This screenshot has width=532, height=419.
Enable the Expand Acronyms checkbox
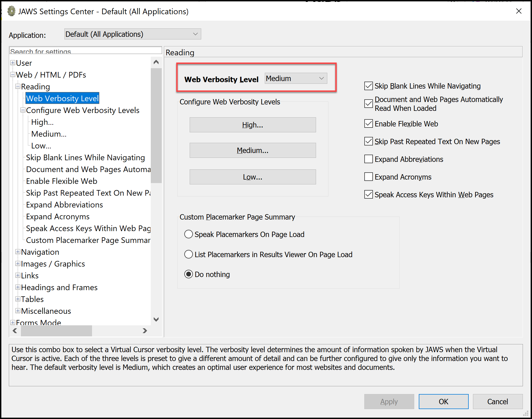click(369, 177)
